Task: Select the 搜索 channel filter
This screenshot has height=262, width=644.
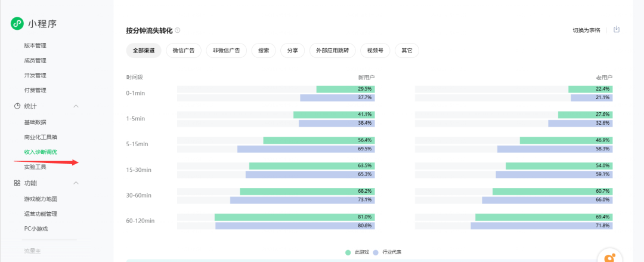Action: [x=264, y=51]
